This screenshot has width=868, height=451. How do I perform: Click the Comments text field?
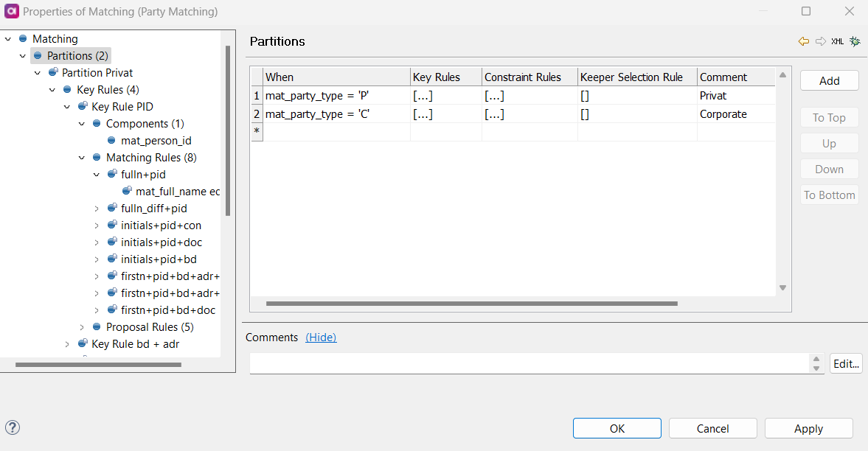tap(530, 363)
